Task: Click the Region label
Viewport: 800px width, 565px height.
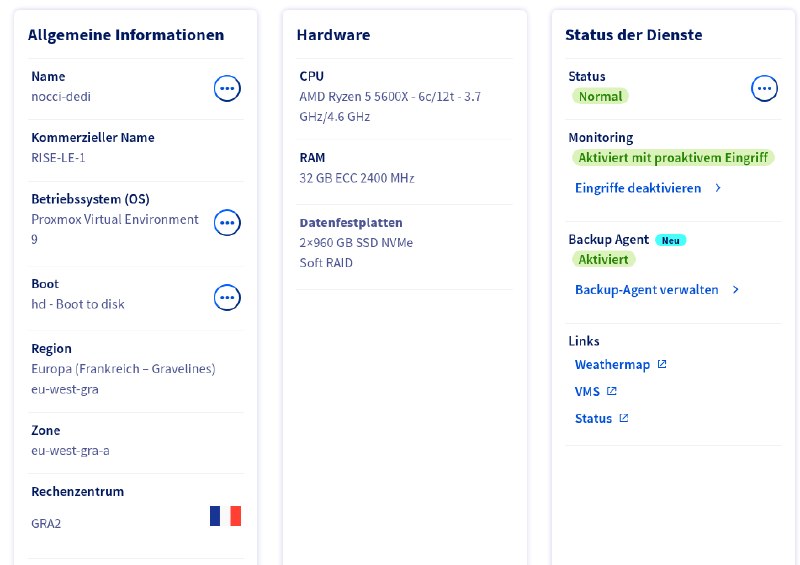Action: click(x=51, y=349)
